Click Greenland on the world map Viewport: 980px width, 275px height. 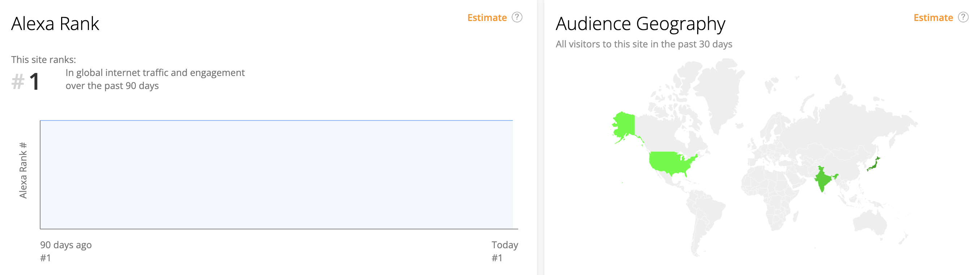pyautogui.click(x=719, y=92)
